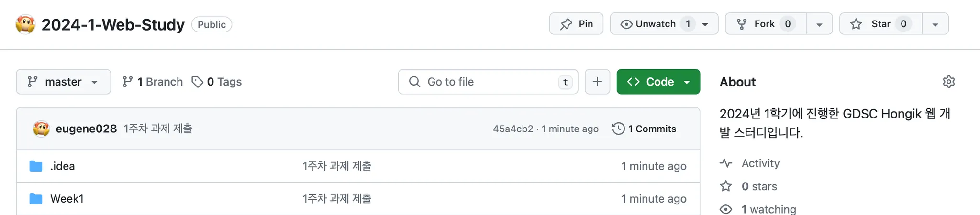This screenshot has width=980, height=215.
Task: Open the 1 Branch link
Action: tap(153, 82)
